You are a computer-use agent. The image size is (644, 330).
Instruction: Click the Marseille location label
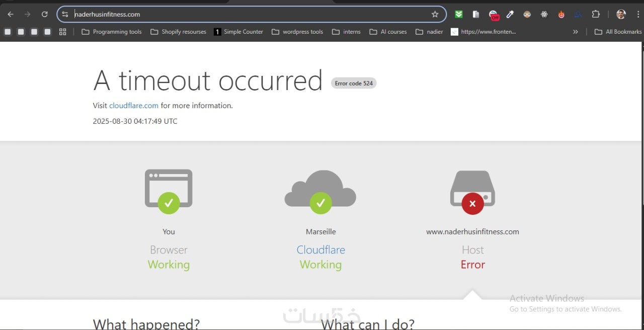(x=321, y=232)
